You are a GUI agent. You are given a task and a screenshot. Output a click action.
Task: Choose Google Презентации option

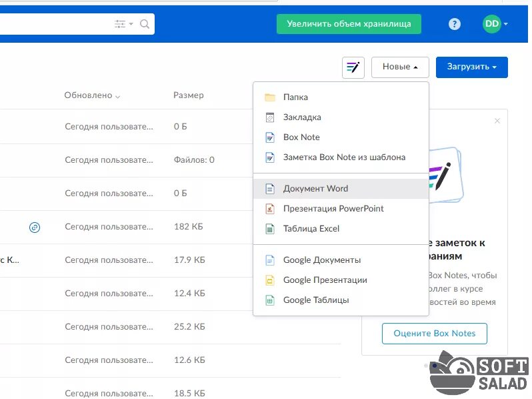(x=341, y=280)
